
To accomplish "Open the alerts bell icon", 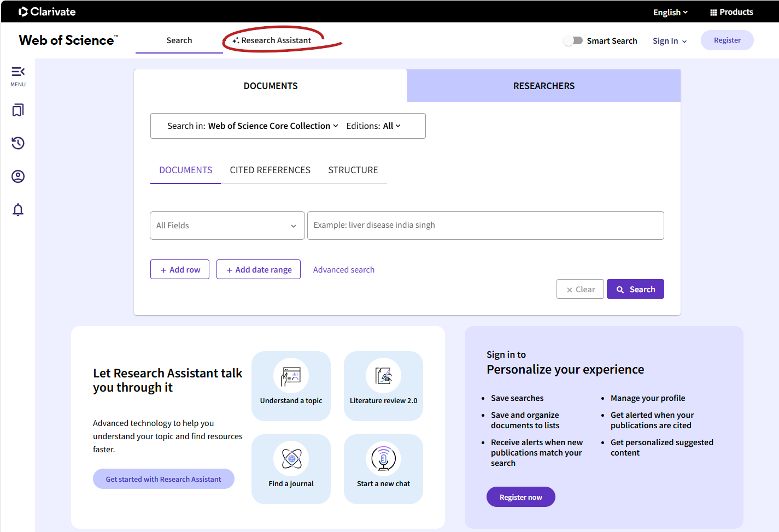I will [18, 210].
